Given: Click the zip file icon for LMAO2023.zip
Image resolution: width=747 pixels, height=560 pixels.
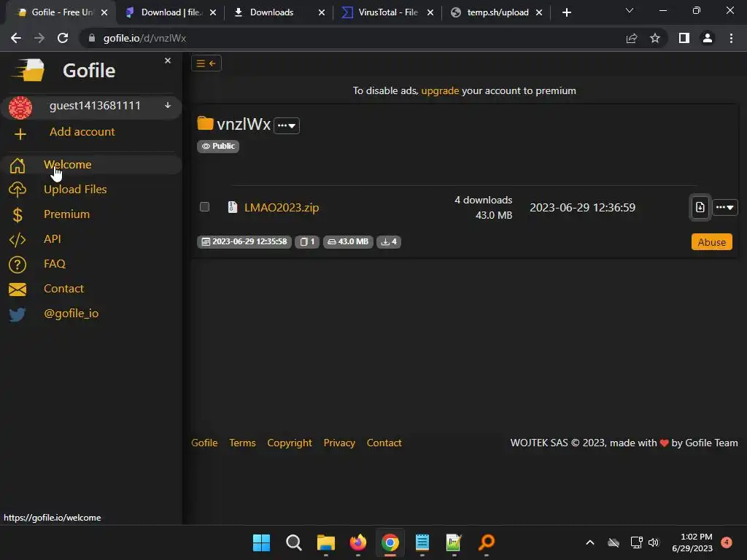Looking at the screenshot, I should (x=233, y=207).
